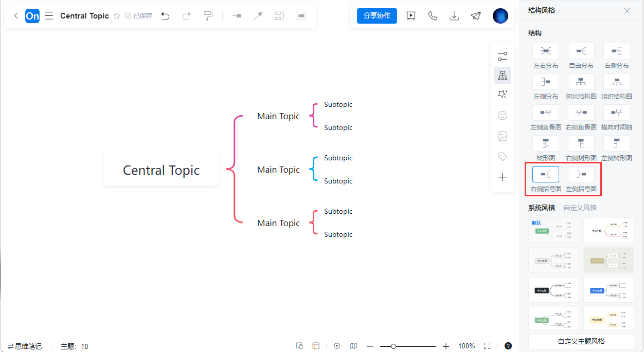Open the hamburger main menu

coord(49,16)
